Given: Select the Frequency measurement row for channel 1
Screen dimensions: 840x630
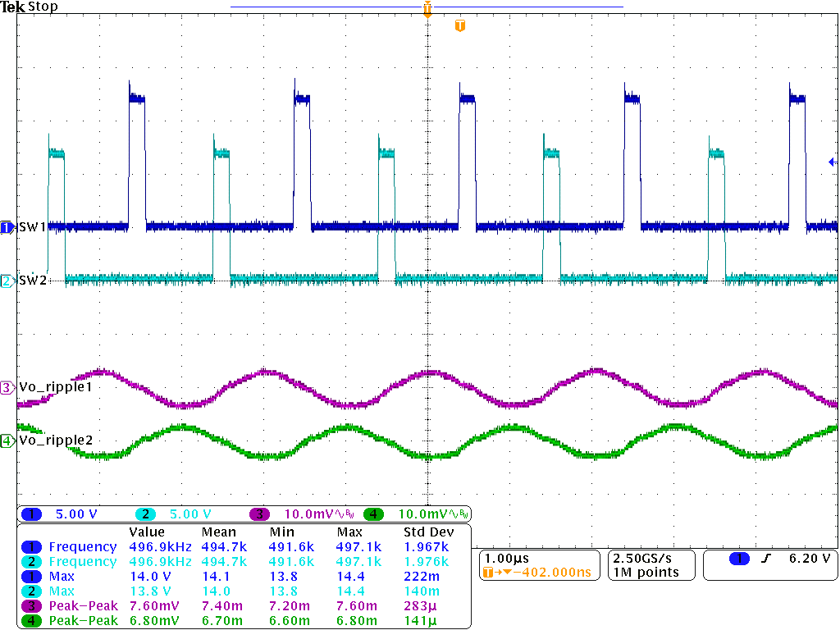Looking at the screenshot, I should 82,546.
